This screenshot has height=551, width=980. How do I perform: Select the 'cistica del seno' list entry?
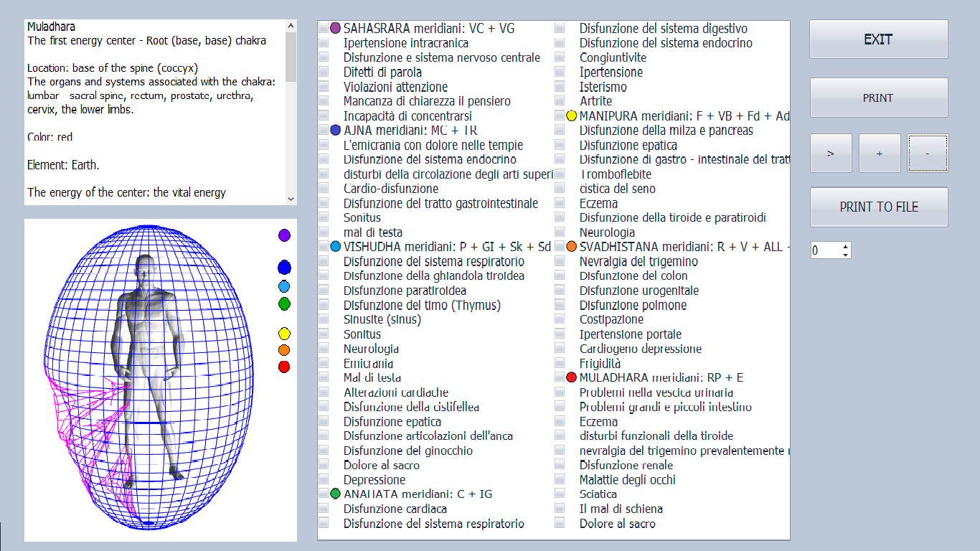tap(617, 189)
